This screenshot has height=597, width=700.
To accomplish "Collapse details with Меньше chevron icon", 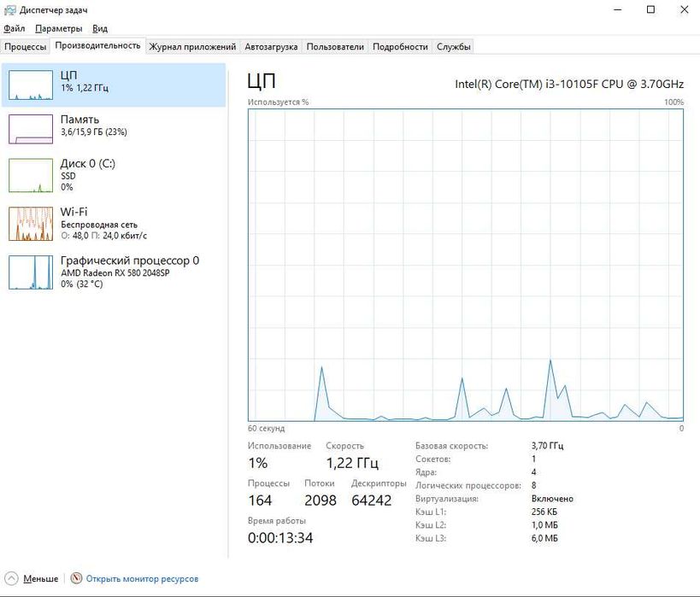I will (12, 578).
